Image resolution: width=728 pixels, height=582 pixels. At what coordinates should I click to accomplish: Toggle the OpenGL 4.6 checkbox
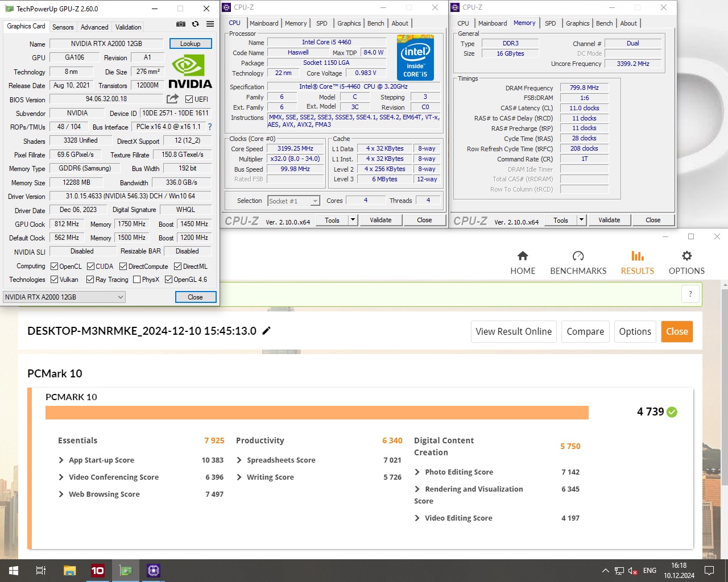coord(168,279)
